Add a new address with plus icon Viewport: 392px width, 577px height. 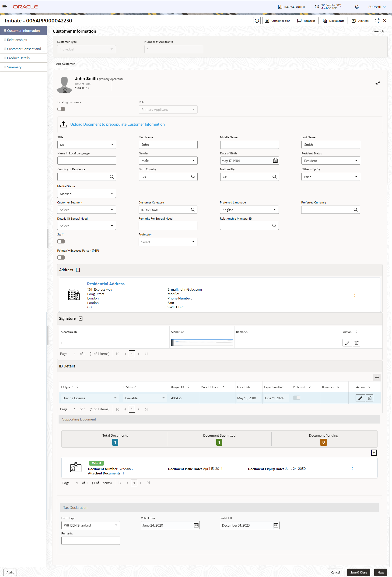coord(78,270)
